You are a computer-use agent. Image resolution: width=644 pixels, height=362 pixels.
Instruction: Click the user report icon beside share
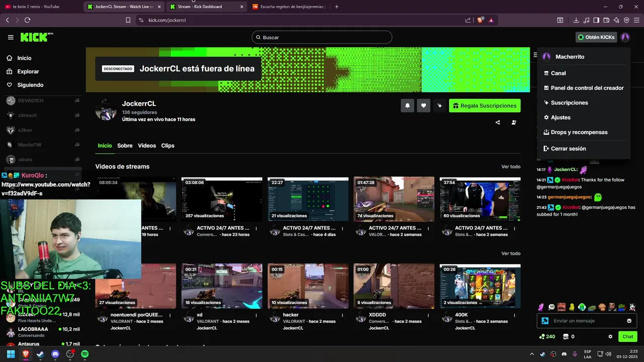514,122
